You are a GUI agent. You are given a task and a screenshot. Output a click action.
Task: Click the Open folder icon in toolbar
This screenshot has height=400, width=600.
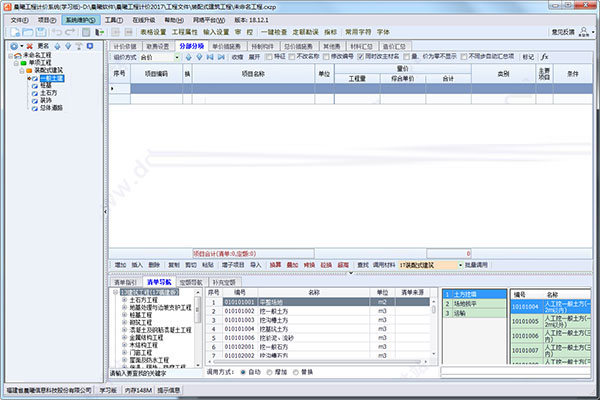[x=28, y=33]
